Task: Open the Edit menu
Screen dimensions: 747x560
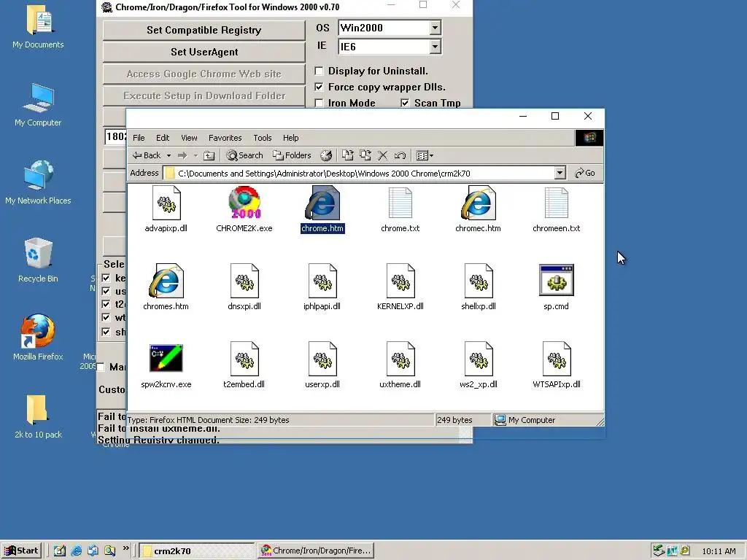Action: (x=163, y=138)
